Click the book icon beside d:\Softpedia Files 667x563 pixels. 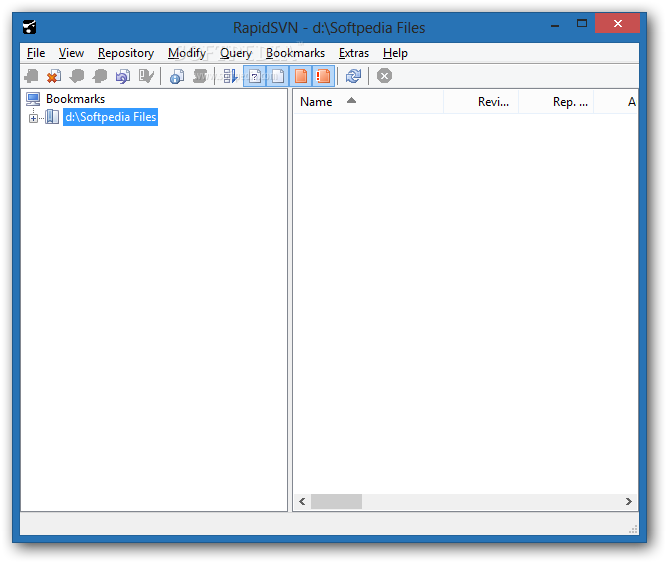point(52,117)
